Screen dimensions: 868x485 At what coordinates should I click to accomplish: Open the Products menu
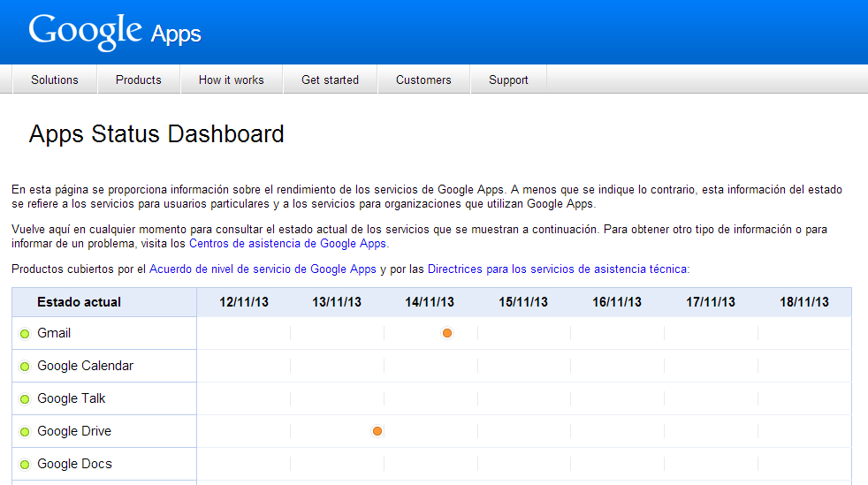tap(139, 80)
